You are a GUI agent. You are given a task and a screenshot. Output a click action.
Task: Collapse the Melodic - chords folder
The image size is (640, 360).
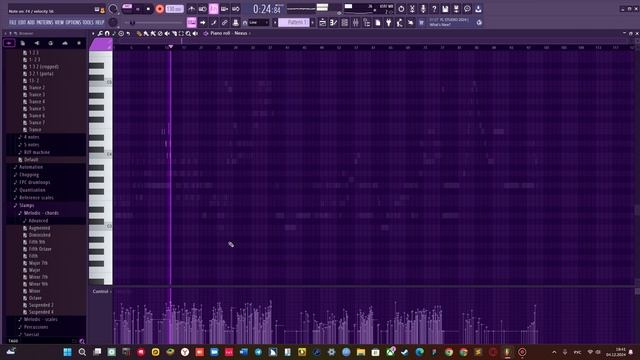point(40,213)
